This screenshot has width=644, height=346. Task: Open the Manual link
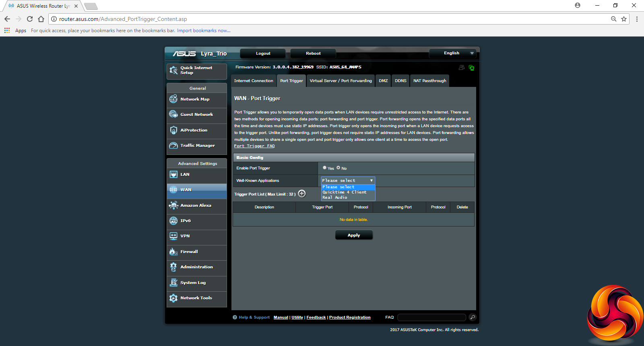(281, 317)
